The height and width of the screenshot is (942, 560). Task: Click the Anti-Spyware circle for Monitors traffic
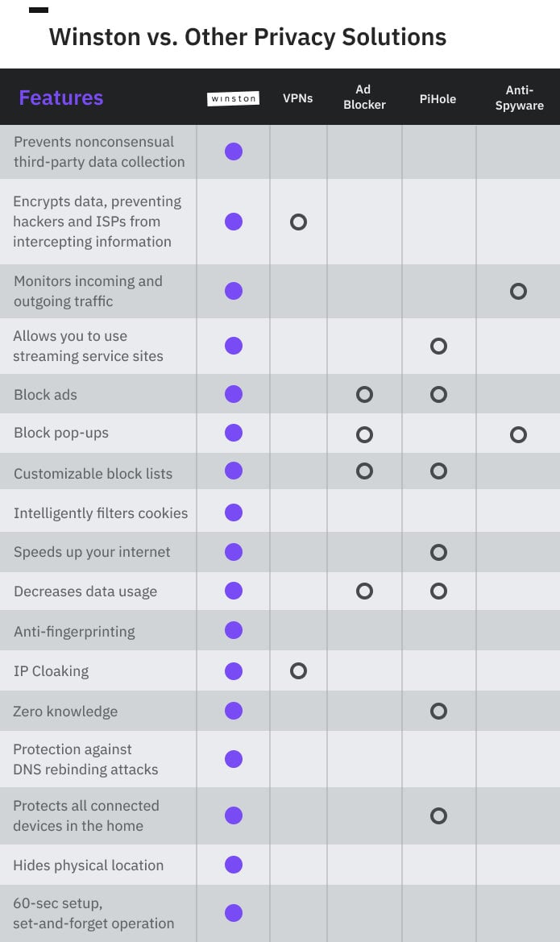[518, 291]
